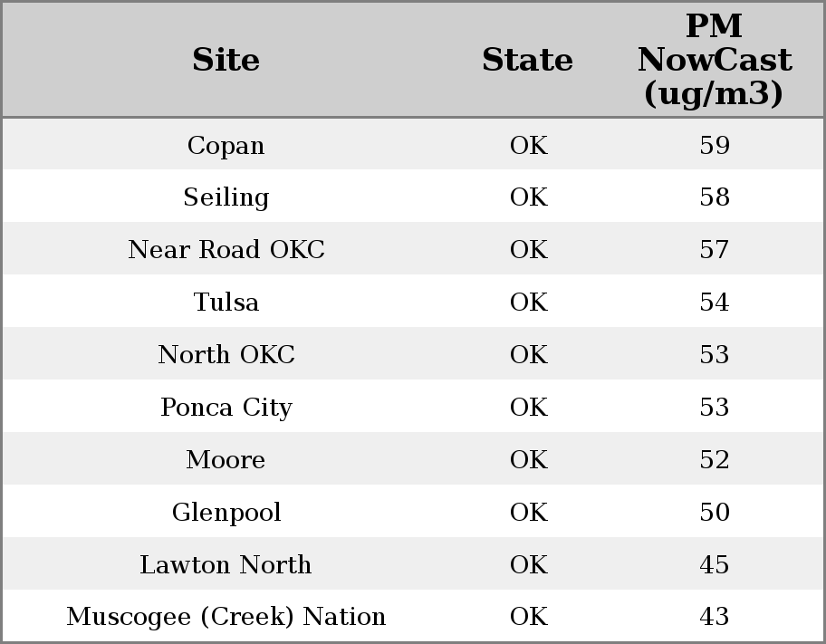This screenshot has height=644, width=826.
Task: Select the Ponca City site cell
Action: (x=226, y=408)
